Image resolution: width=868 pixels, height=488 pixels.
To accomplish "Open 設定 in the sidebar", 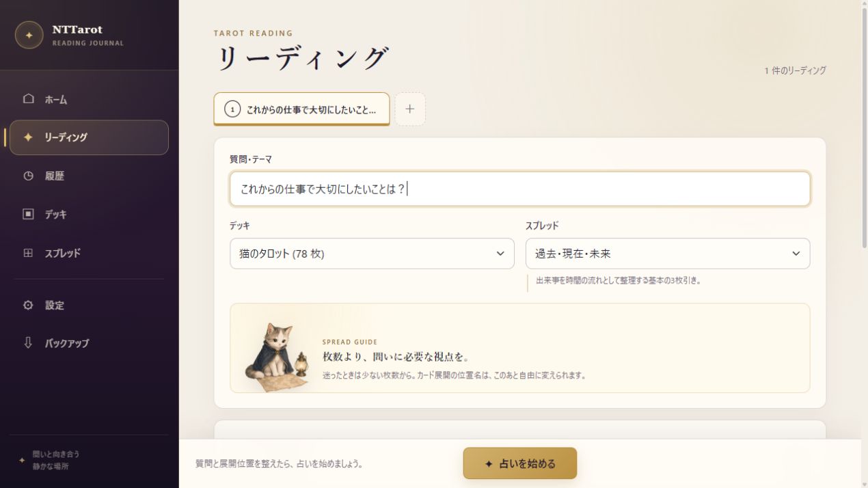I will [x=89, y=306].
